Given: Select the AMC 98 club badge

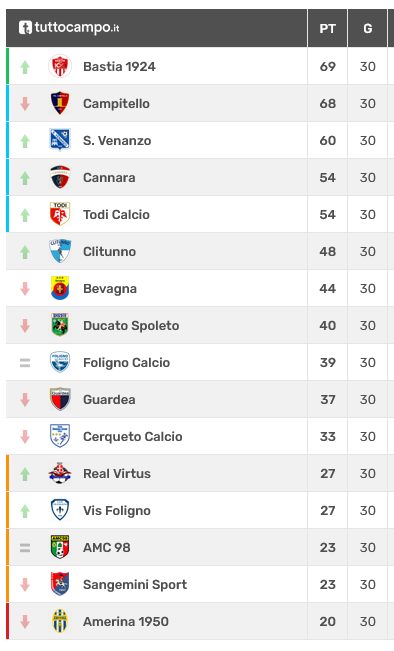Looking at the screenshot, I should (x=60, y=547).
